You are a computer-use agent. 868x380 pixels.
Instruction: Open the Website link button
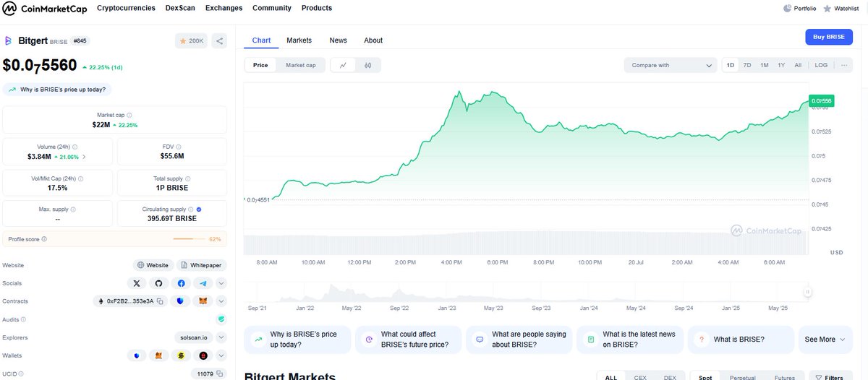pyautogui.click(x=153, y=265)
